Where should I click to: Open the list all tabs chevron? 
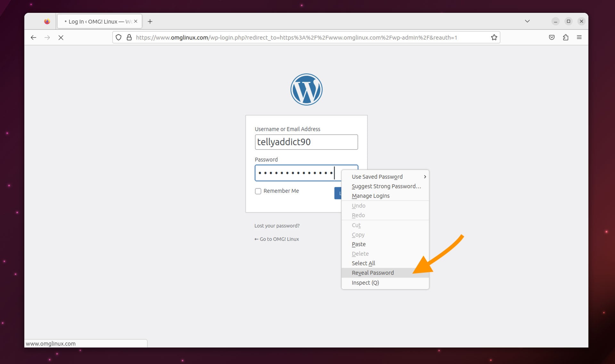tap(527, 21)
